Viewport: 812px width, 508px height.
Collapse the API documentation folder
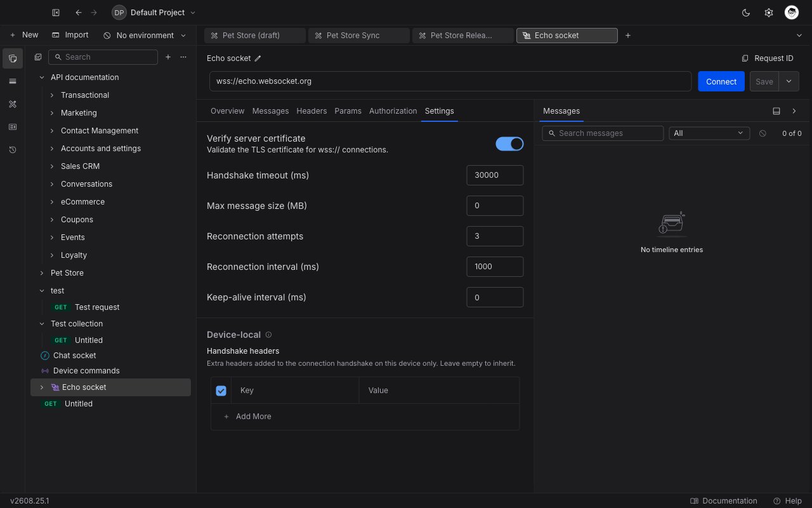click(42, 77)
